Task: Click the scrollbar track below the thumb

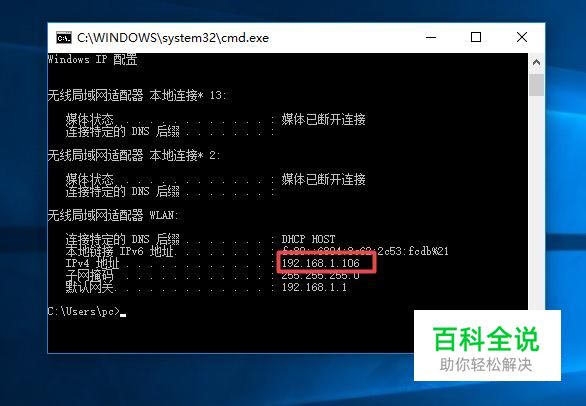Action: [x=536, y=202]
